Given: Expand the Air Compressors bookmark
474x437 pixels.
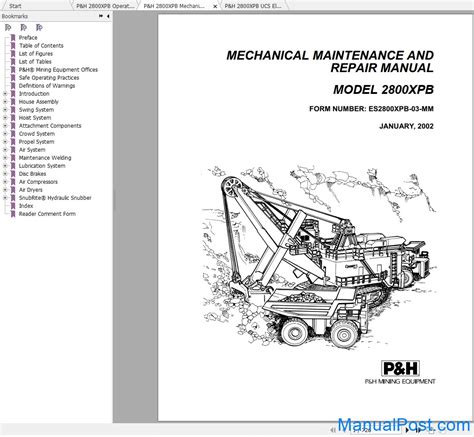Looking at the screenshot, I should (5, 182).
